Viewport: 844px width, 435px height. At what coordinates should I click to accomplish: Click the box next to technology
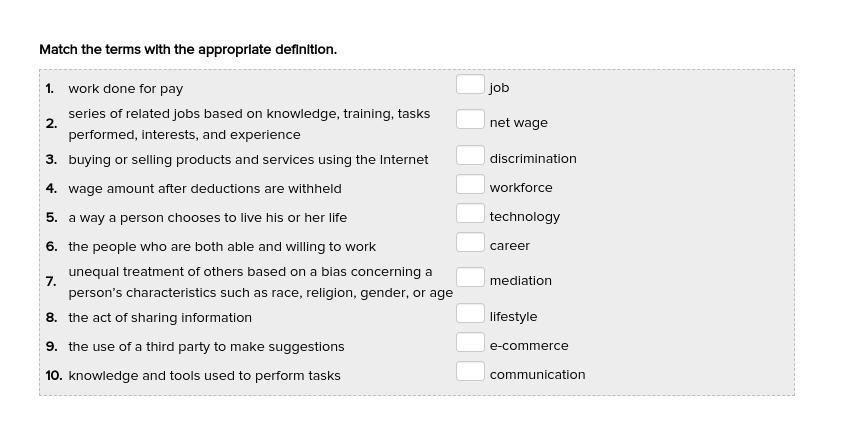470,213
